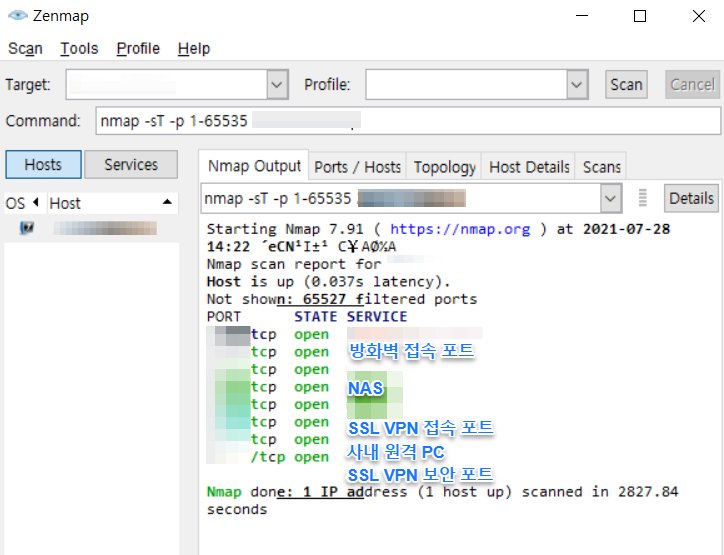Screen dimensions: 724x555
Task: Click the output options lines icon
Action: point(642,198)
